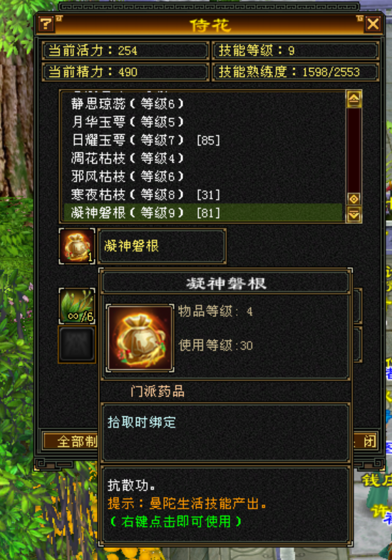Image resolution: width=392 pixels, height=560 pixels.
Task: Select the green herb ingredient icon
Action: (77, 306)
